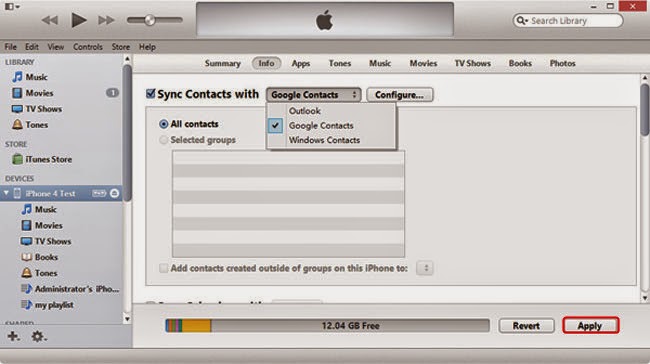Toggle Add contacts created outside groups checkbox
The width and height of the screenshot is (650, 364).
click(164, 268)
